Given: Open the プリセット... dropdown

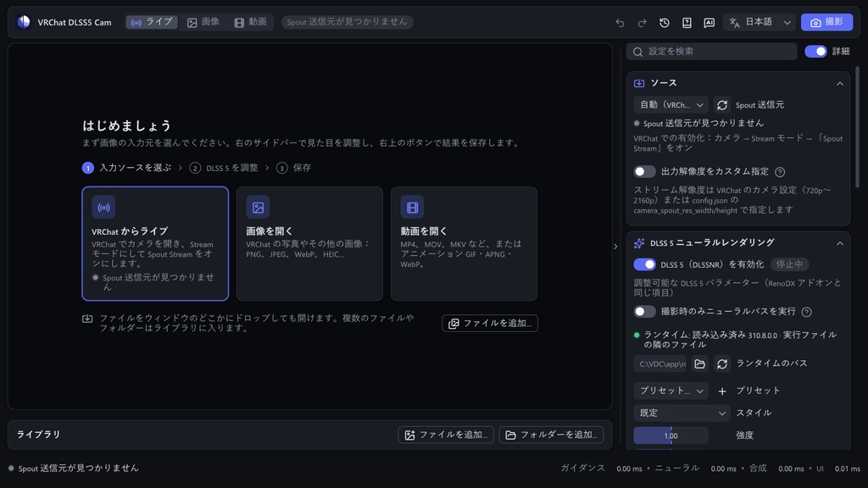Looking at the screenshot, I should [671, 391].
